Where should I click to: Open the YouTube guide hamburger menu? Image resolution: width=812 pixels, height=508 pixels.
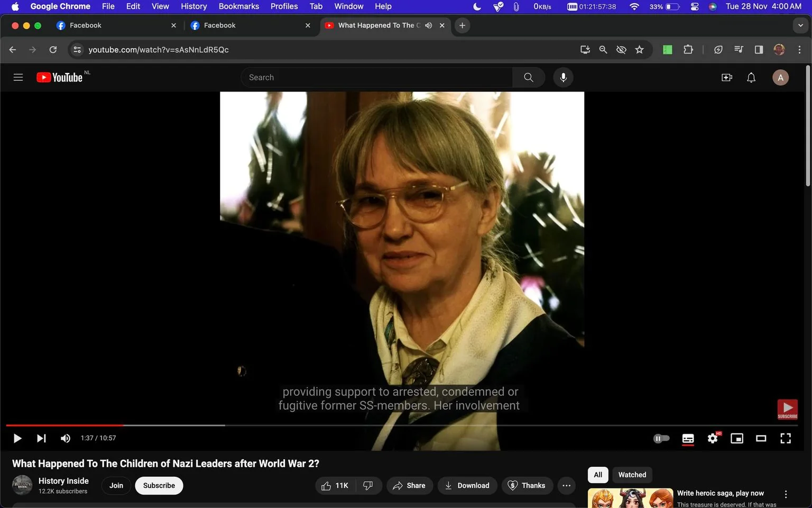click(18, 77)
